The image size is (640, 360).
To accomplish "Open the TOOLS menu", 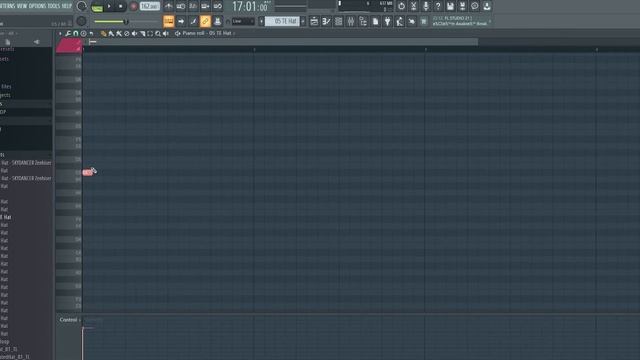I will tap(53, 6).
